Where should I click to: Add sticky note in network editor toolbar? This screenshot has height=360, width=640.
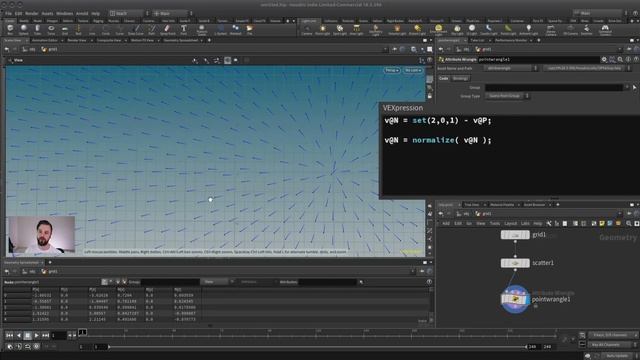click(x=602, y=224)
